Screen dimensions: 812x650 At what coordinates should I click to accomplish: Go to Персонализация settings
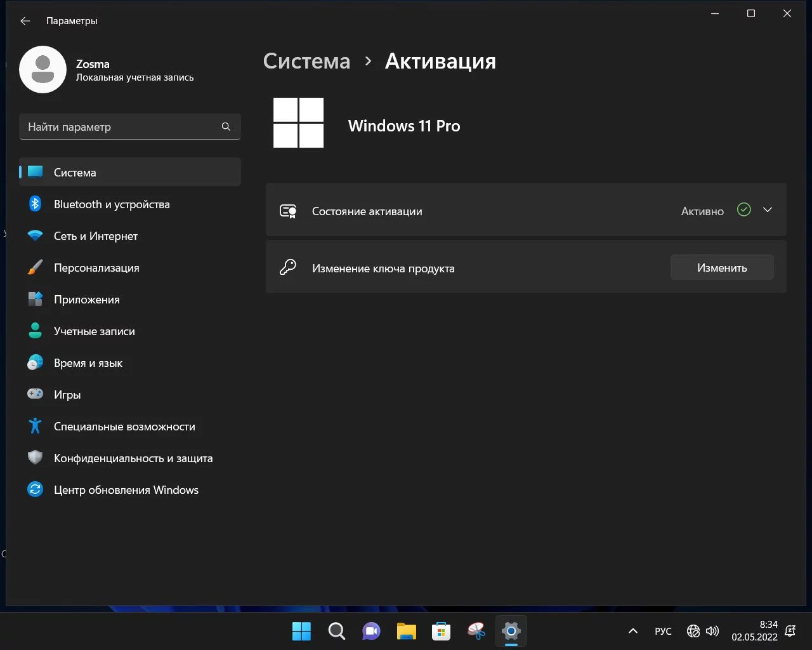click(x=96, y=268)
